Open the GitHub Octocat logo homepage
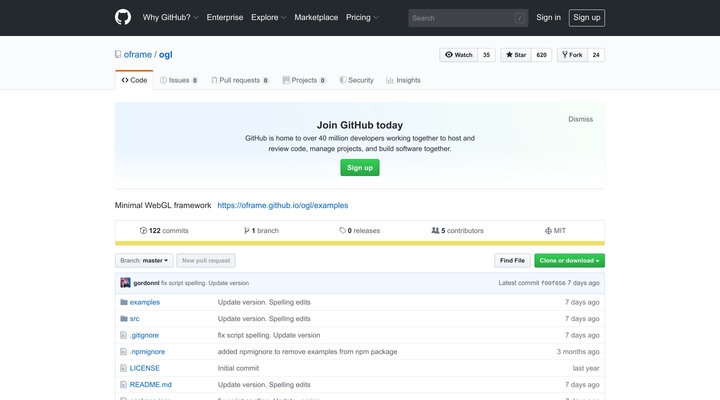 click(123, 17)
